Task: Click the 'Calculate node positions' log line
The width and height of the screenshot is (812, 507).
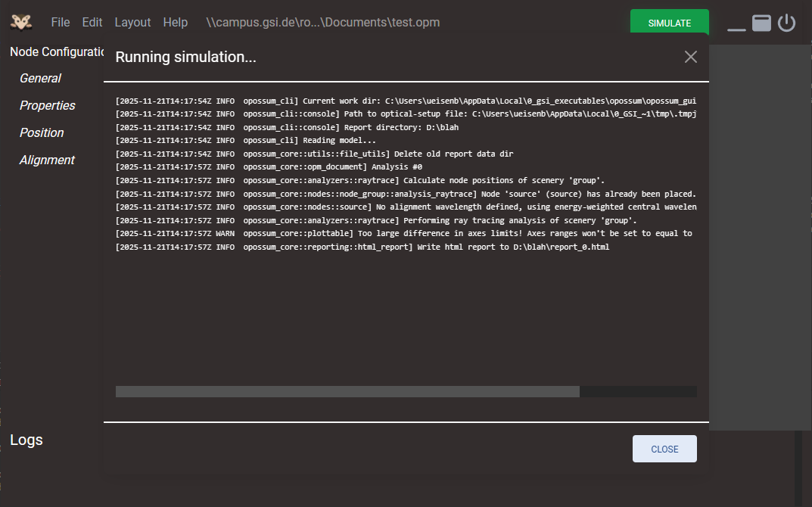Action: [360, 180]
